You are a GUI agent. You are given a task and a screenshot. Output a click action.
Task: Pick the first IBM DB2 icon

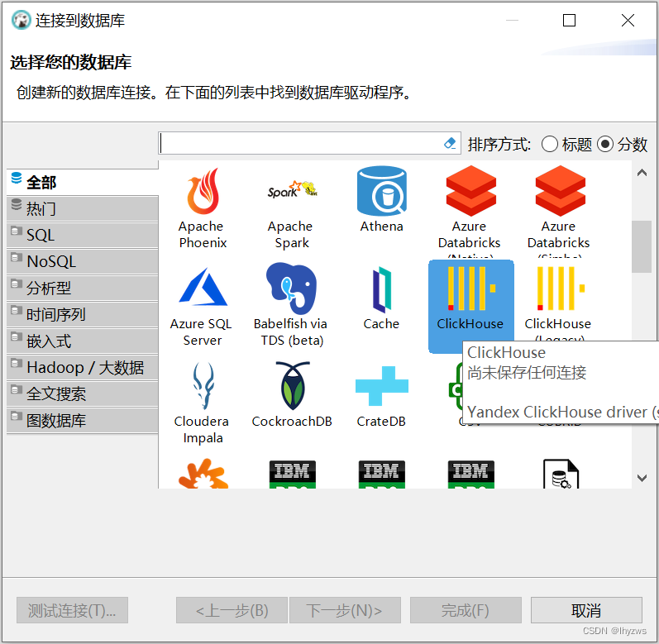coord(292,474)
